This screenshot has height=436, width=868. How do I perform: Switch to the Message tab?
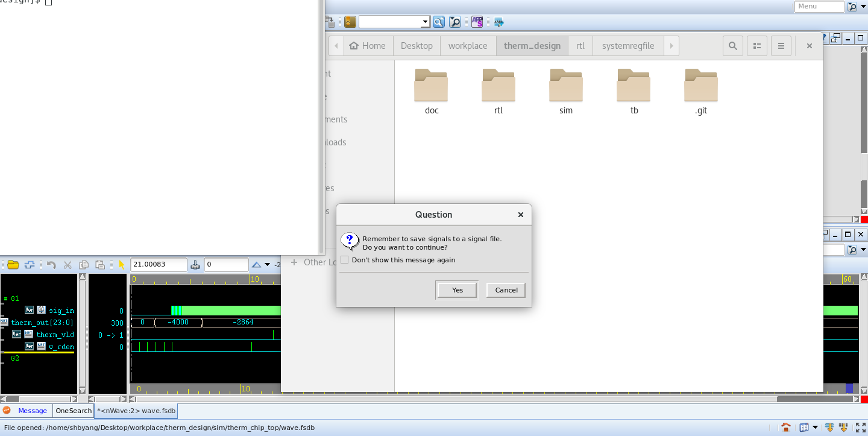pos(32,411)
